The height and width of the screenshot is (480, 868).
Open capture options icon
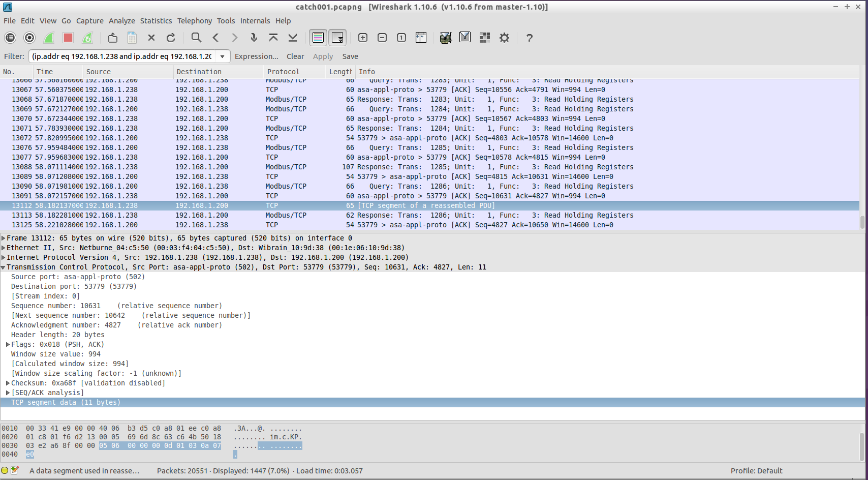tap(29, 38)
